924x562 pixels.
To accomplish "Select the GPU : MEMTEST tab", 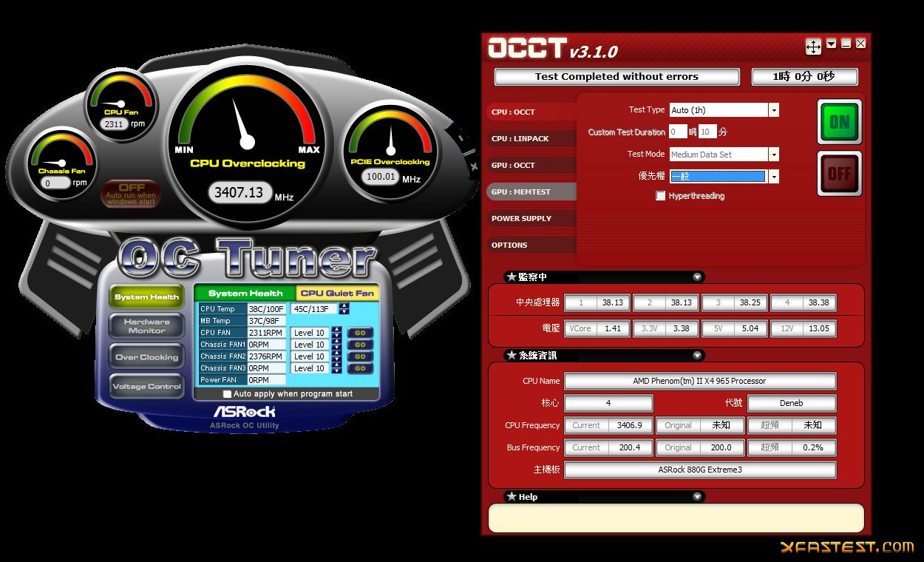I will [532, 192].
